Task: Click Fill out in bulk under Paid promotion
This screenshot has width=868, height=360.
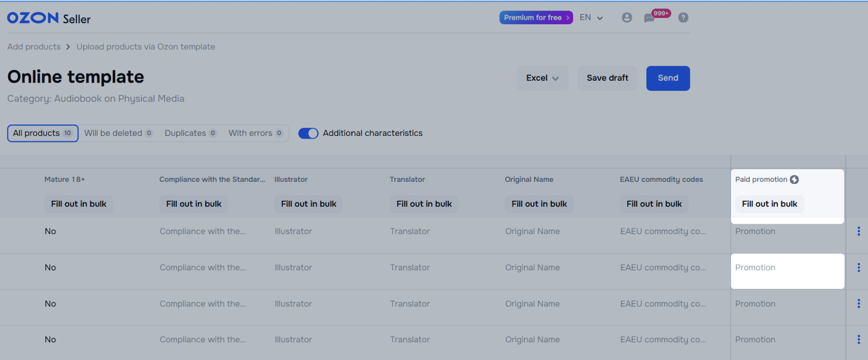Action: (769, 204)
